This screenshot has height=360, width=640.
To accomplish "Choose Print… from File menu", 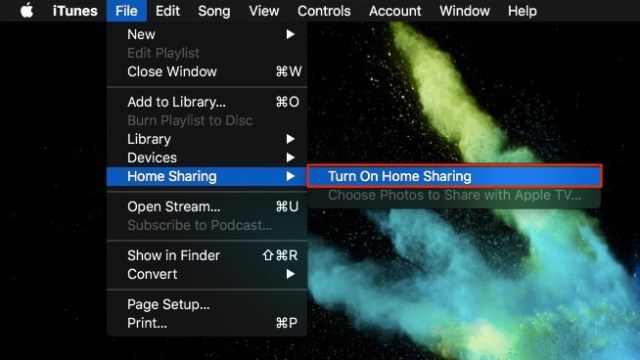I will pos(207,323).
